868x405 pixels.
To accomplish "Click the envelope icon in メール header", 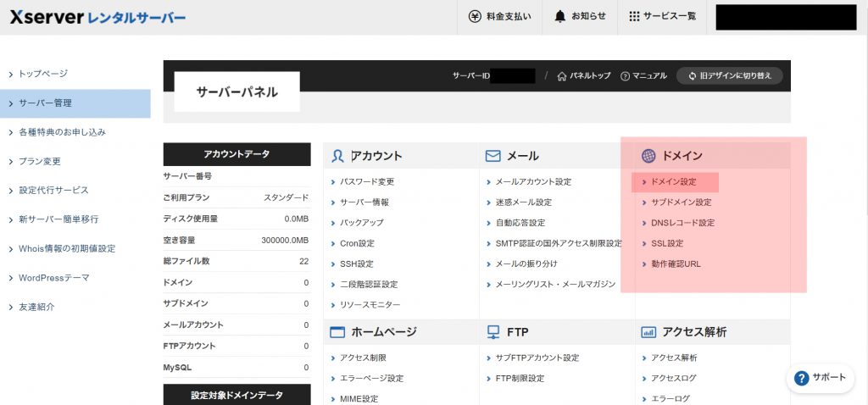I will coord(492,156).
